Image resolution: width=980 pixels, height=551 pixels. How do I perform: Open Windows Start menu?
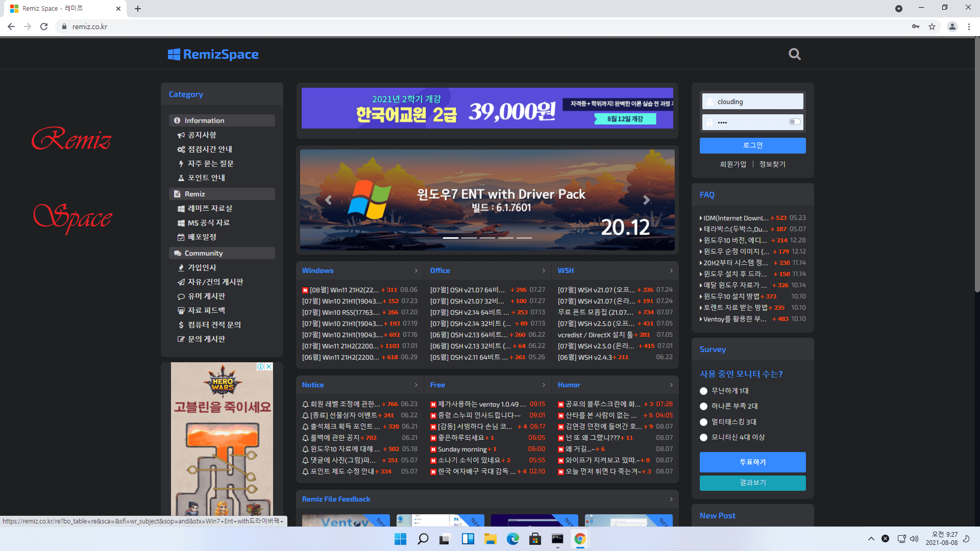coord(401,539)
